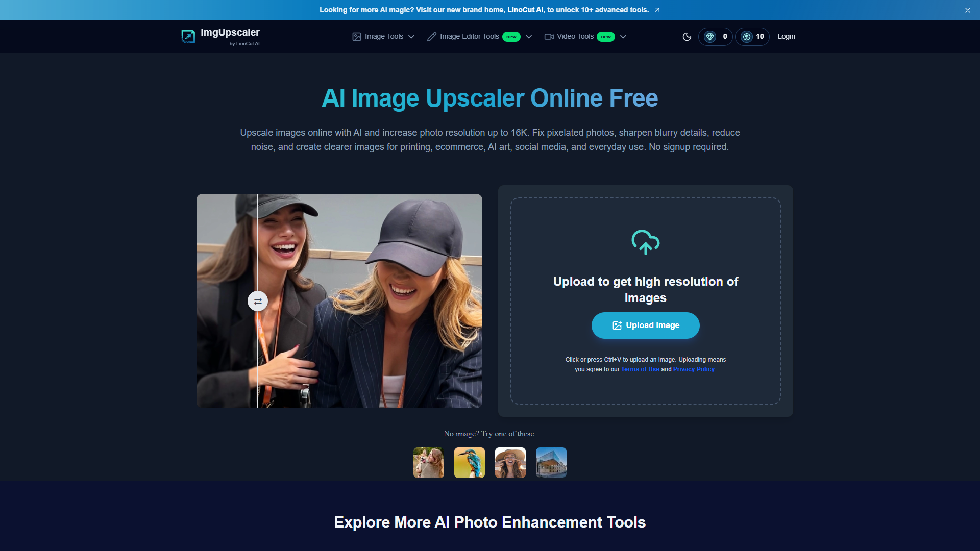Expand the Image Tools chevron
Screen dimensions: 980x551
411,37
